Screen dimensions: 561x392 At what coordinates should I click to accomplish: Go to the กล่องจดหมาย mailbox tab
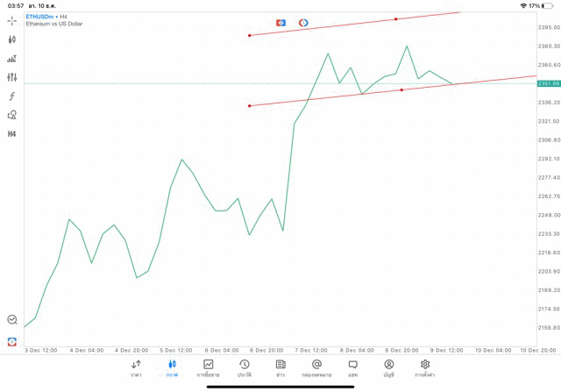[316, 368]
